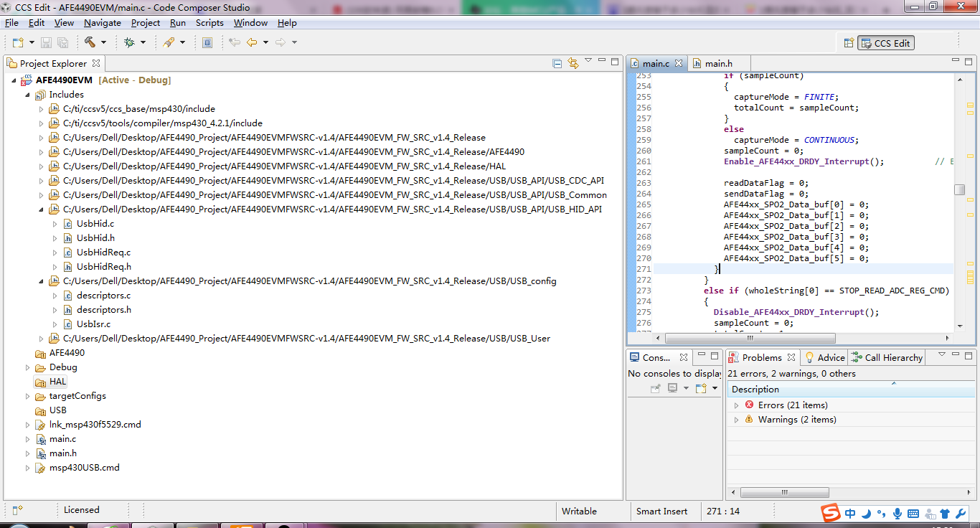This screenshot has height=528, width=980.
Task: Collapse the USB_config include folder
Action: 41,281
